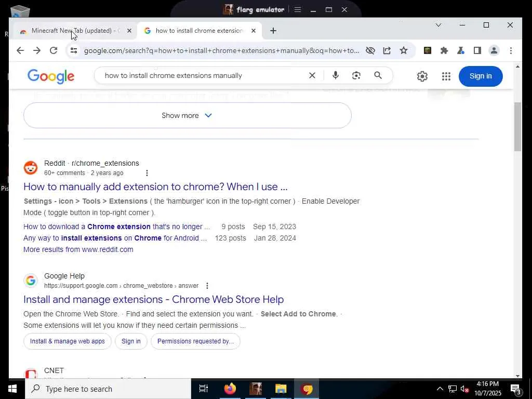
Task: Open More results from www.reddit.com
Action: pyautogui.click(x=78, y=250)
